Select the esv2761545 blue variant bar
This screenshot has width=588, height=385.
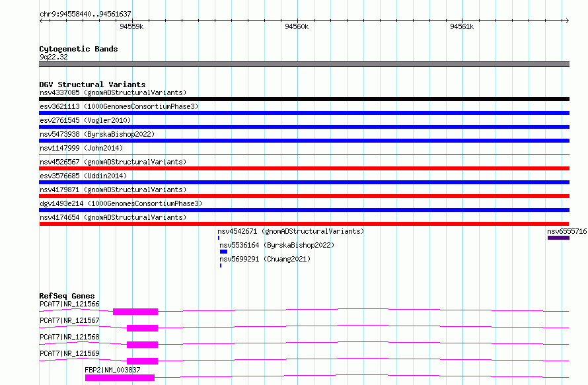click(304, 127)
